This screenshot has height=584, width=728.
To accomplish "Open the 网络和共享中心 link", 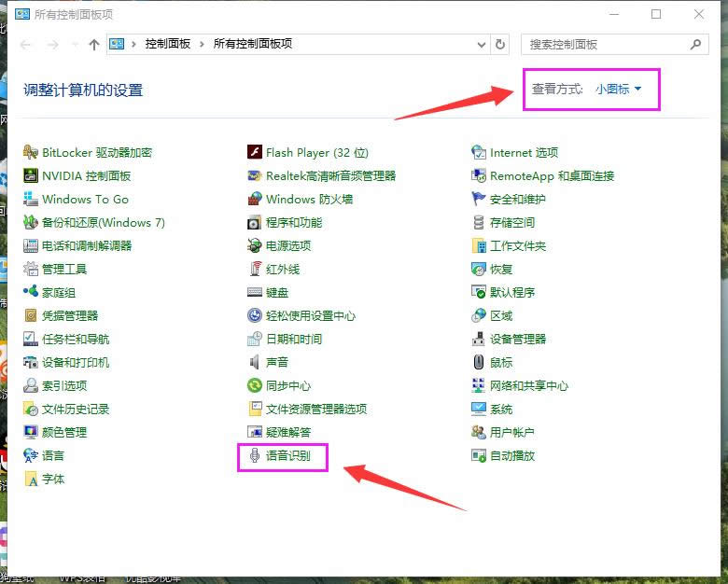I will pyautogui.click(x=528, y=385).
